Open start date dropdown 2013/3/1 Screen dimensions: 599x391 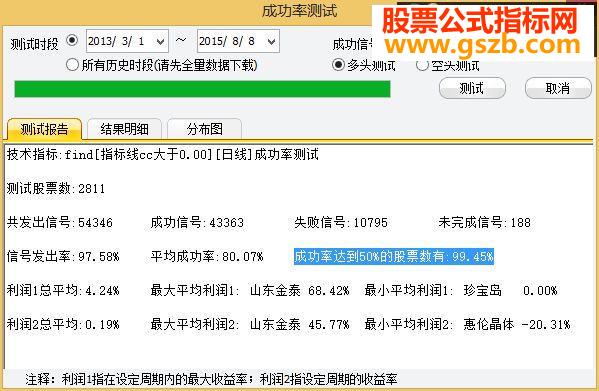tap(160, 41)
